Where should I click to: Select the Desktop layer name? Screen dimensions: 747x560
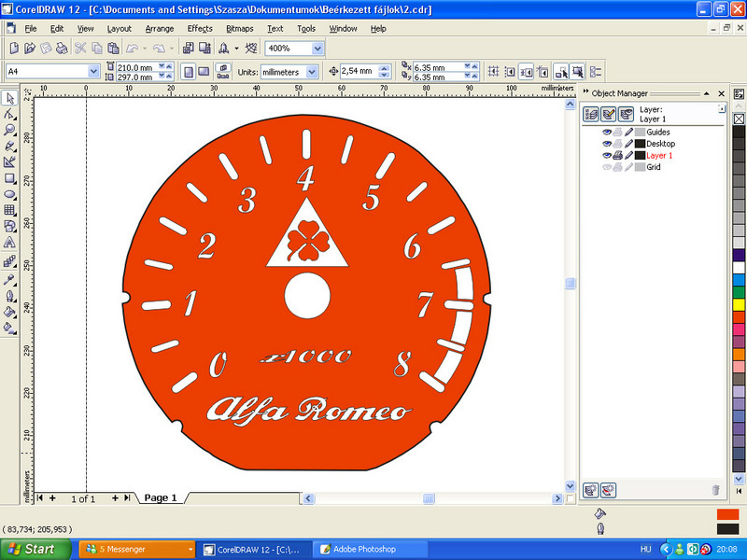[x=660, y=144]
